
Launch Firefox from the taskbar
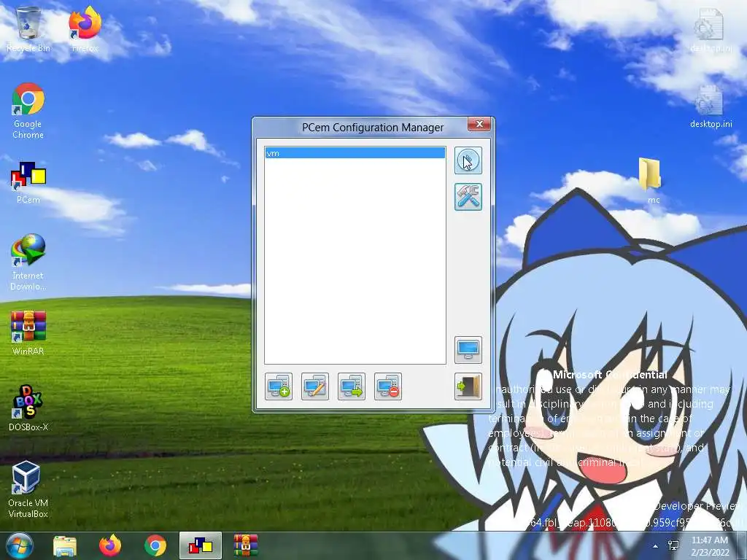pos(110,545)
